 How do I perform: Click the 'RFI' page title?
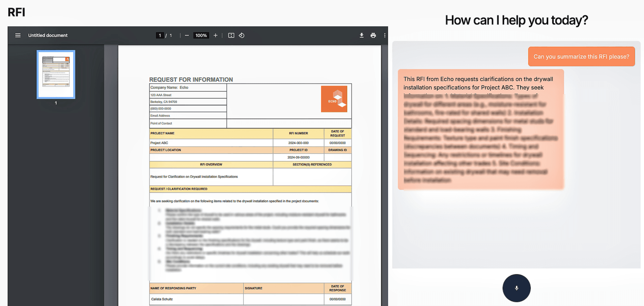click(17, 12)
